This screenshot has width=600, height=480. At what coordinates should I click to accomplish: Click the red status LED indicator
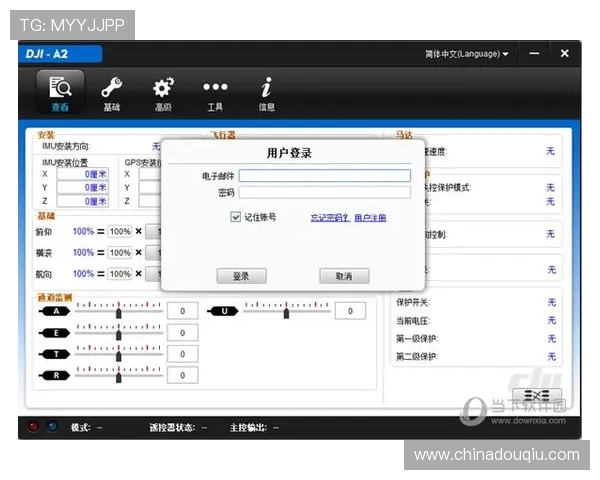click(x=34, y=426)
